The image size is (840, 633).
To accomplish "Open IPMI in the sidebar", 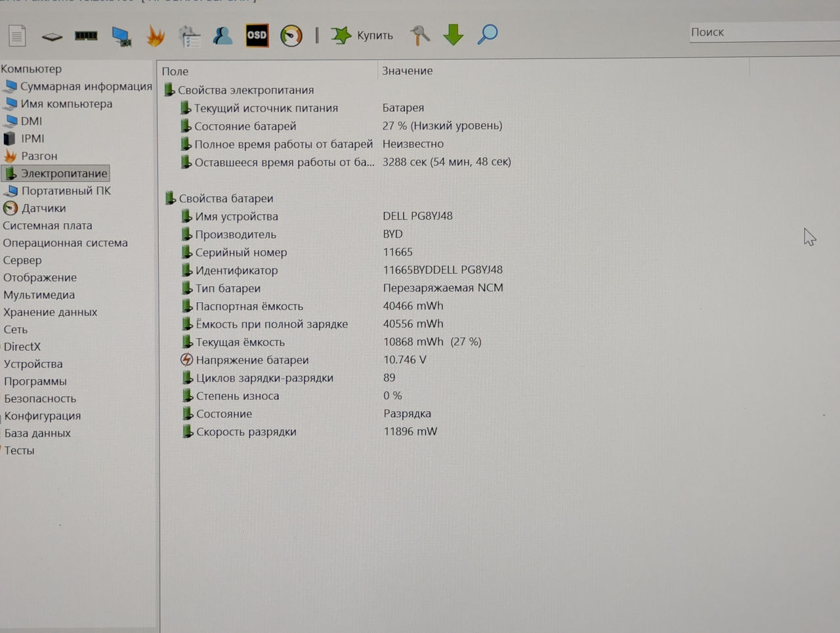I will (x=24, y=139).
